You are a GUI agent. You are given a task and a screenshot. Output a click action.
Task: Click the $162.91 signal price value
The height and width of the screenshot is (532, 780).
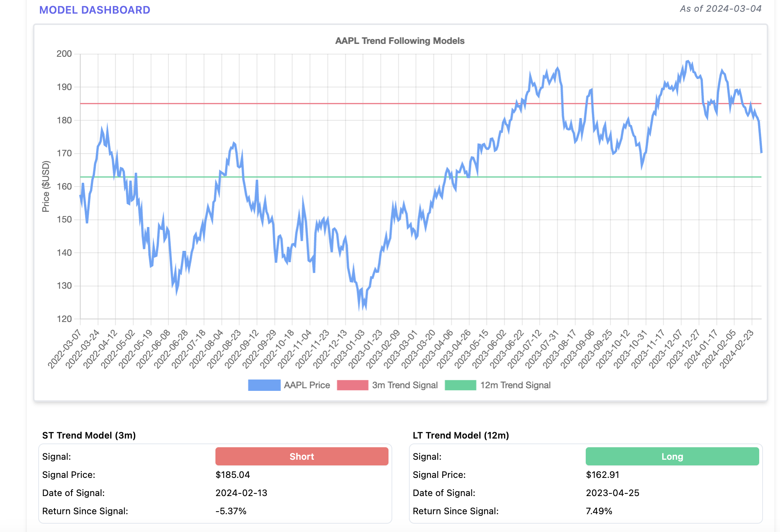(603, 474)
